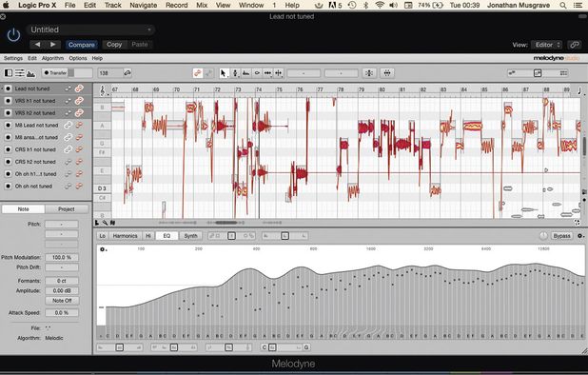Select the Lo tab in sound editor
Screen dimensions: 588x375
[x=102, y=236]
